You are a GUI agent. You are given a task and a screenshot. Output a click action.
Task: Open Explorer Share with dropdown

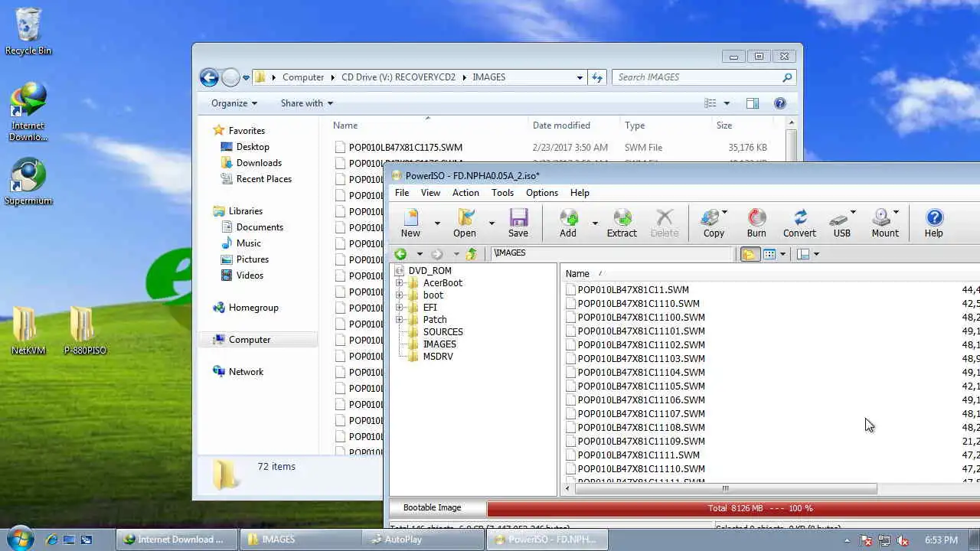[307, 103]
